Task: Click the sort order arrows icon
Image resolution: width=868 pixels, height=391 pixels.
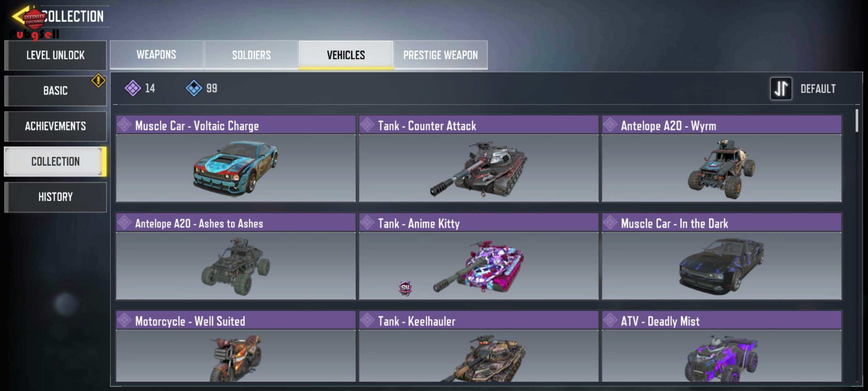Action: click(781, 89)
